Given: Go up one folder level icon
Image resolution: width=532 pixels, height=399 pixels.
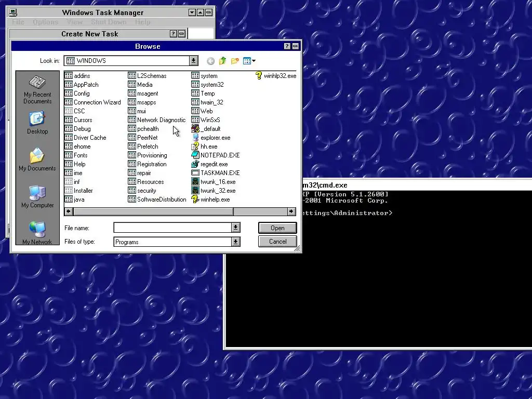Looking at the screenshot, I should click(x=222, y=61).
